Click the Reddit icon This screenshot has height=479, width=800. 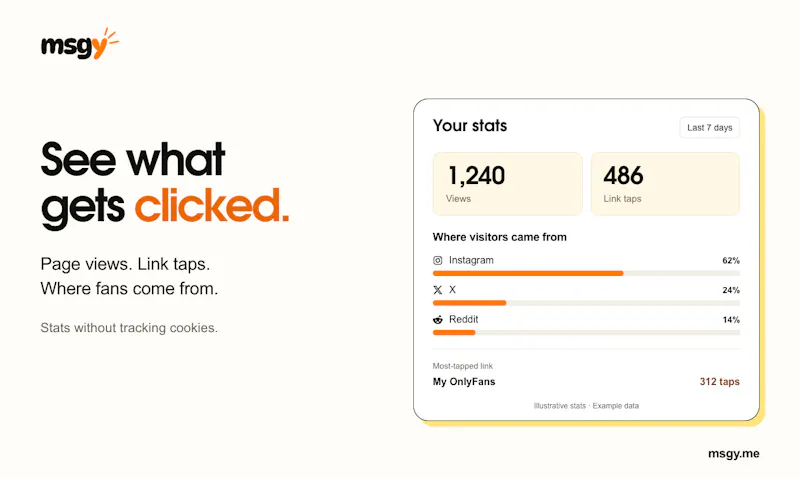pos(438,320)
